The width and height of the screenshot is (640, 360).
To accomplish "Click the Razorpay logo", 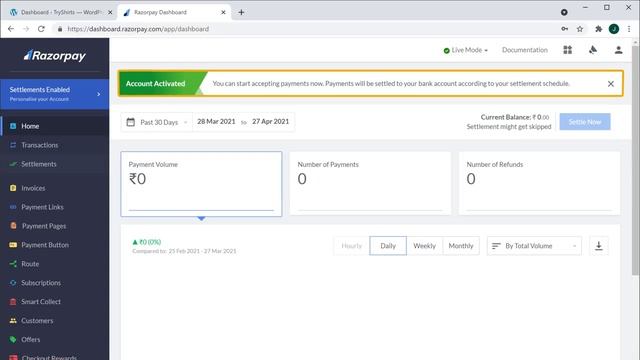I will [x=55, y=56].
